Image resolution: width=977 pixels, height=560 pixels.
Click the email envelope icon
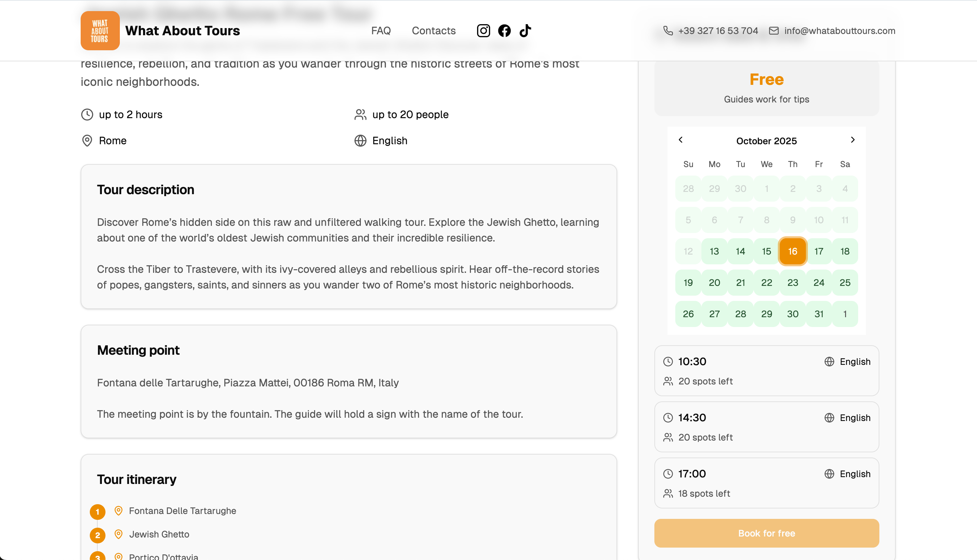click(774, 31)
